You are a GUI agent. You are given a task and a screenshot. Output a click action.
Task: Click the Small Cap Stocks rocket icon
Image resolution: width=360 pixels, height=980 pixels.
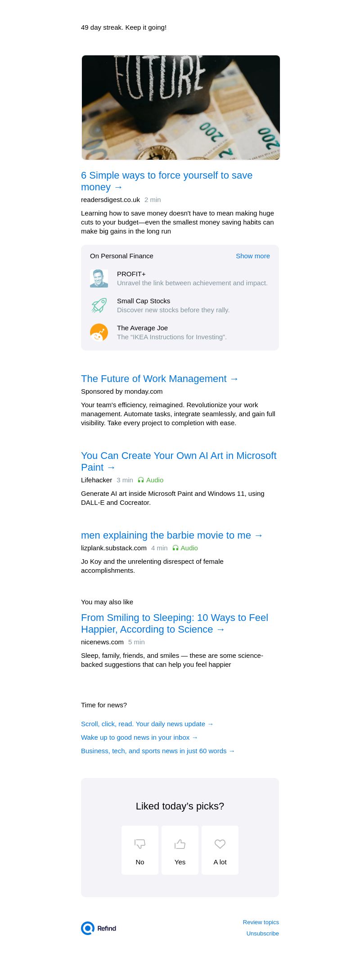pos(99,306)
